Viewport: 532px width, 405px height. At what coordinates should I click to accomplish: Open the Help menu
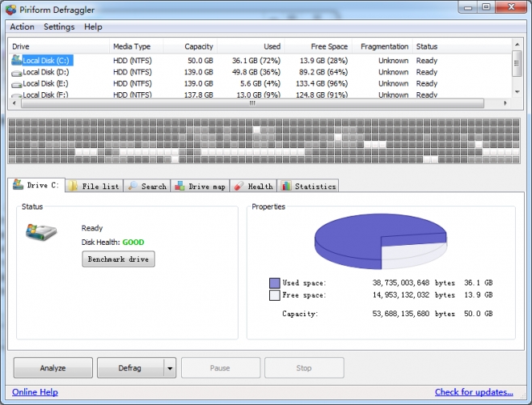coord(93,27)
